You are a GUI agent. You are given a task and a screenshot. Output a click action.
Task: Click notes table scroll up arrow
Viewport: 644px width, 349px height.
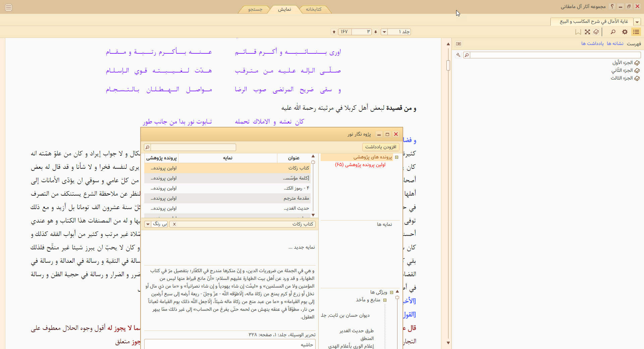click(x=313, y=156)
